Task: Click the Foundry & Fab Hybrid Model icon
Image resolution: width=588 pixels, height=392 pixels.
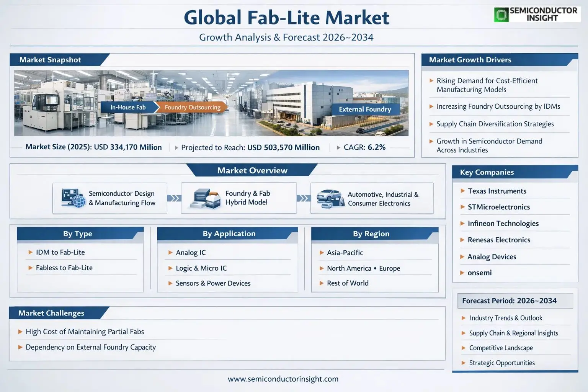Action: coord(206,198)
